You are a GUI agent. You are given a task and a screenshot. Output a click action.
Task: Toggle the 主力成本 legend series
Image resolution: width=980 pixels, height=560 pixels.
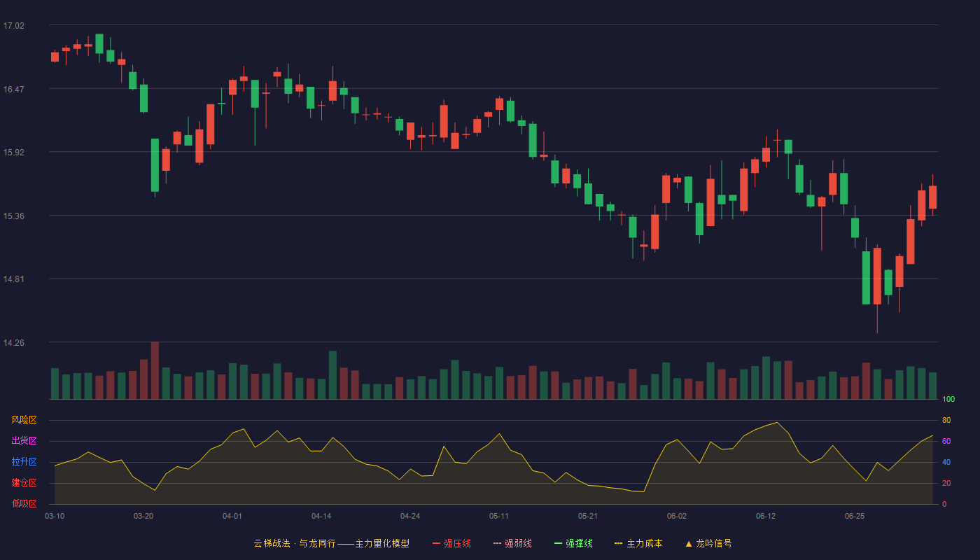(x=638, y=543)
